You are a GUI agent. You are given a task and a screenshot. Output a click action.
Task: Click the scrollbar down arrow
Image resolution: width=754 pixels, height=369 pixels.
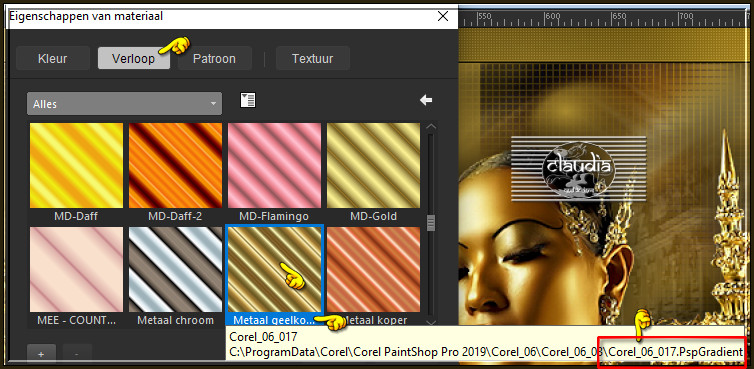point(431,323)
